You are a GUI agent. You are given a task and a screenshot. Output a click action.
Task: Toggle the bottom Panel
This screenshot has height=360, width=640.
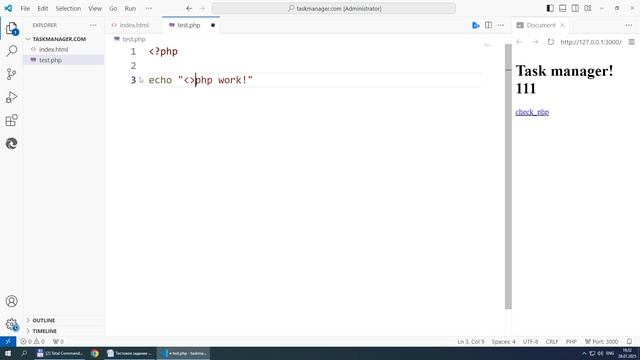tap(562, 8)
